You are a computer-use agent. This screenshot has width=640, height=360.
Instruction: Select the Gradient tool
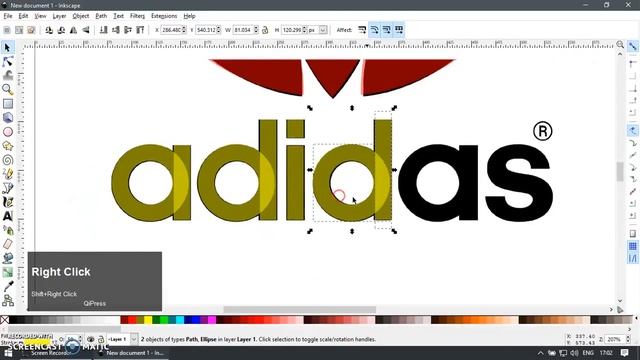click(x=7, y=272)
